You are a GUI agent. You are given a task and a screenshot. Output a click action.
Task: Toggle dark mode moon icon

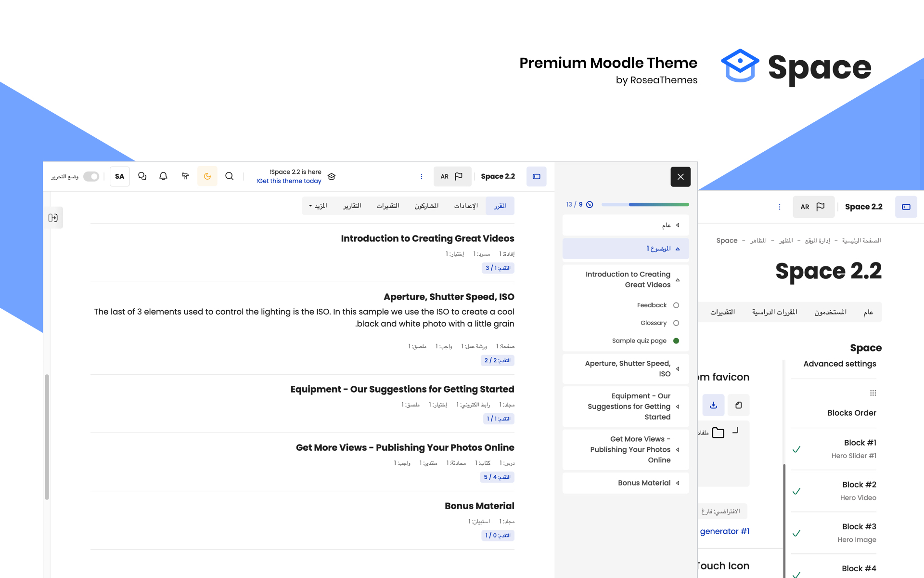click(207, 176)
